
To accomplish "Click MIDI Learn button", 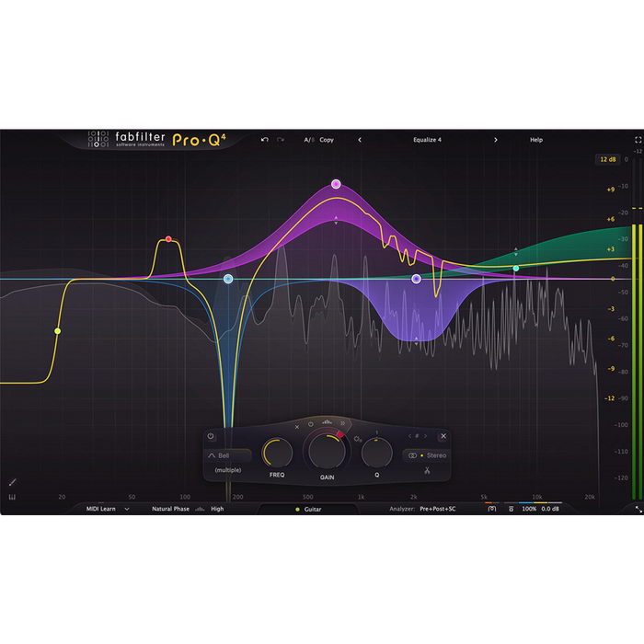I will 100,509.
